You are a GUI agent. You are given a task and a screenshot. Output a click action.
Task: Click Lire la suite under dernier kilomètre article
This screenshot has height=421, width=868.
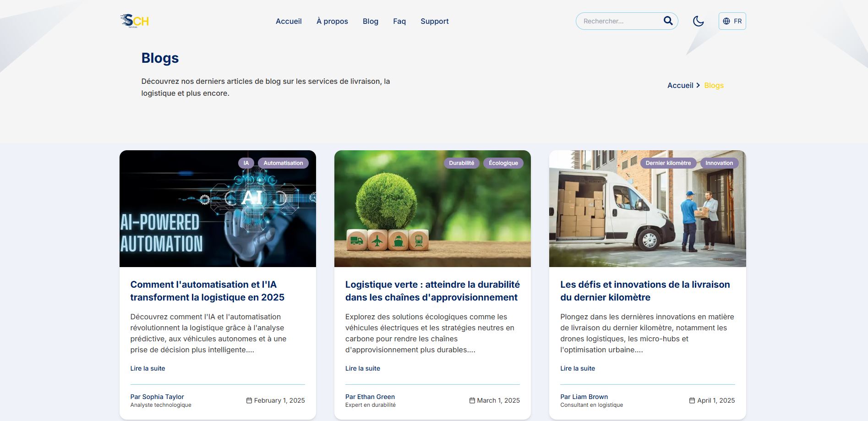click(x=578, y=368)
